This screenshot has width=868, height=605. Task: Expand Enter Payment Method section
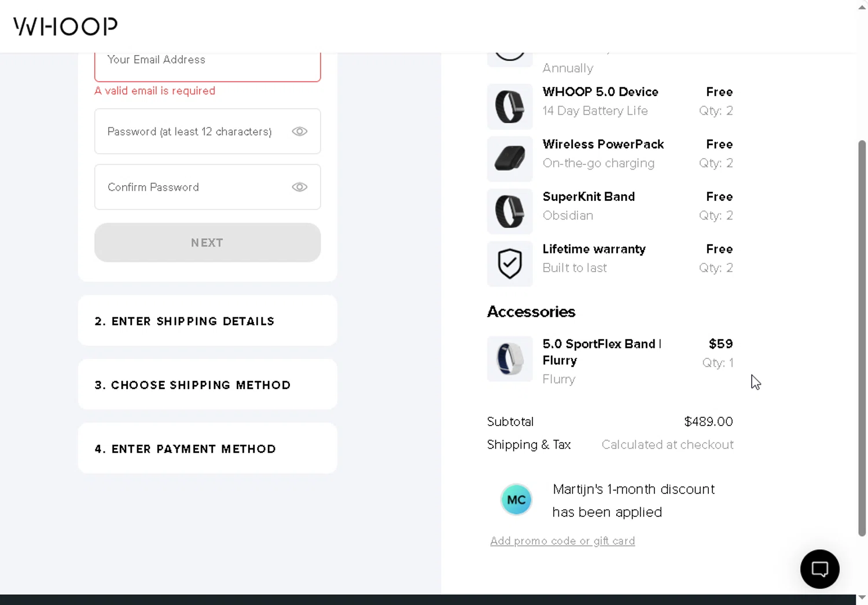point(208,448)
